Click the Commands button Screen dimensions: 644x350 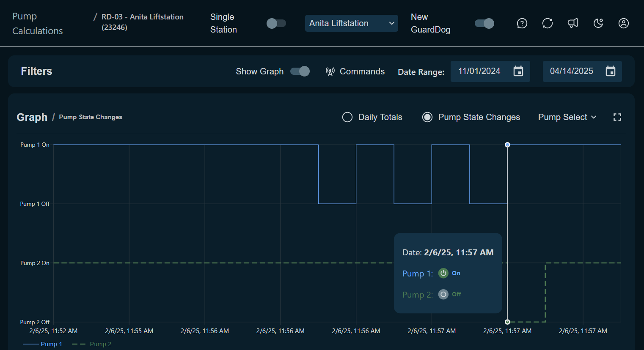[355, 71]
